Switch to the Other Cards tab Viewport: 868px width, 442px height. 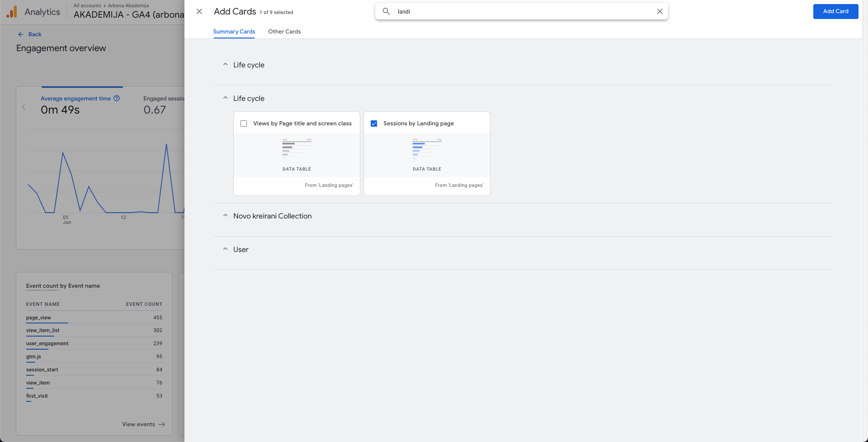pyautogui.click(x=284, y=32)
